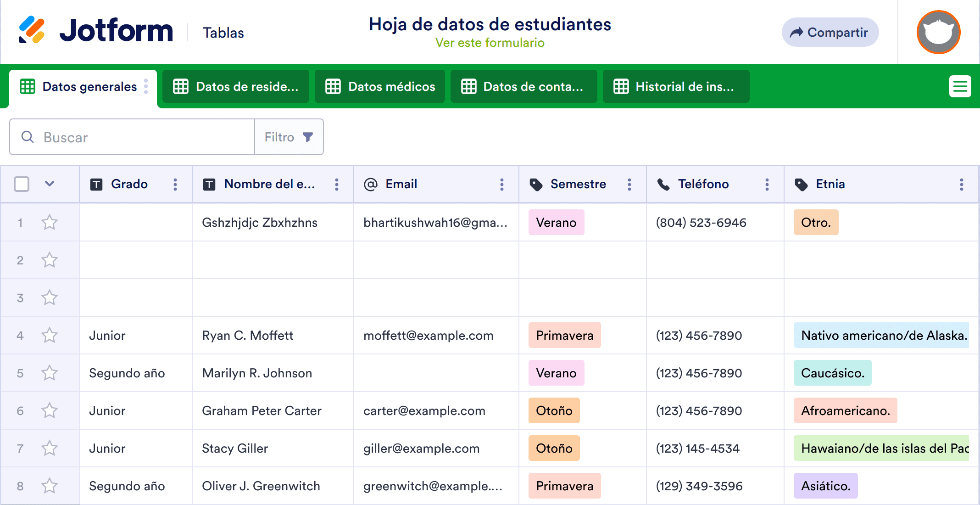Click the phone icon in Teléfono header
Image resolution: width=980 pixels, height=505 pixels.
click(663, 185)
